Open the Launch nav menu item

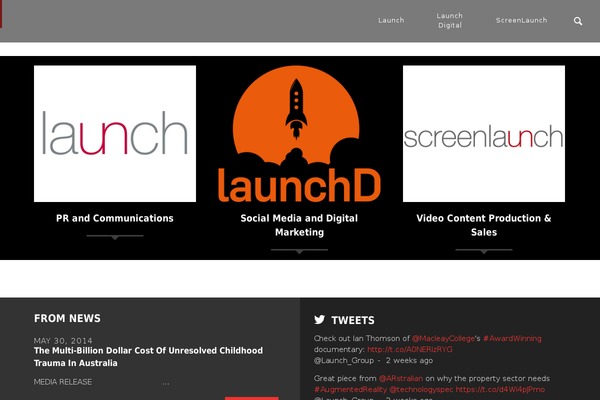click(x=391, y=20)
